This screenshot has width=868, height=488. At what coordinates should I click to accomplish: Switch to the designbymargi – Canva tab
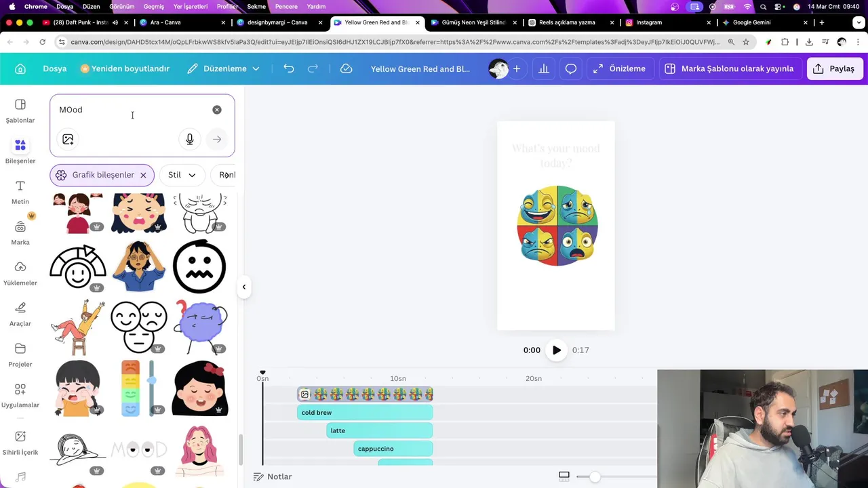click(x=279, y=22)
